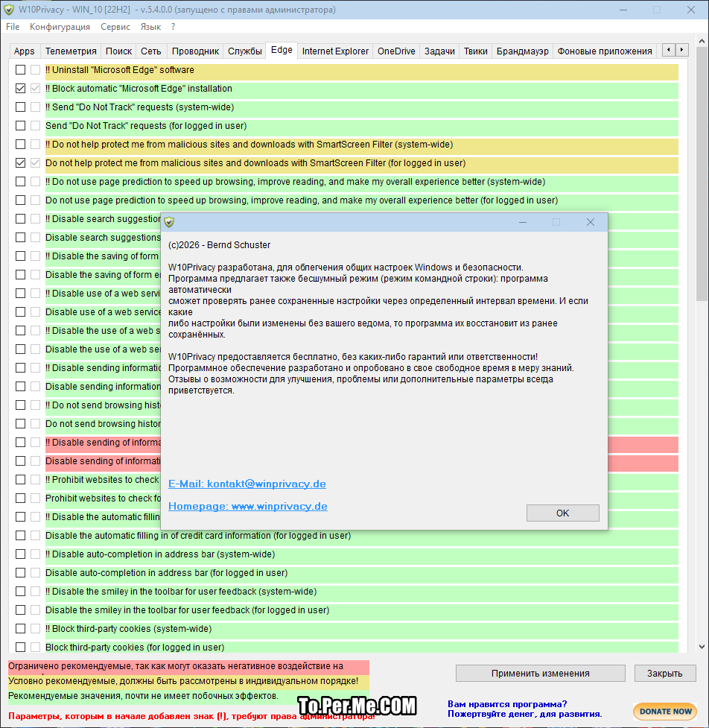Click the shield icon in the About dialog title bar
Viewport: 709px width, 728px height.
pos(169,222)
